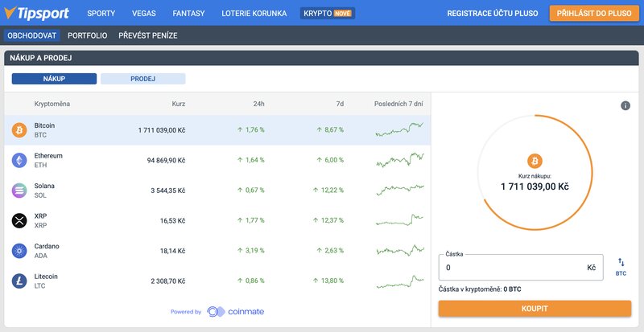Open Bitcoin 7-day sparkline chart
This screenshot has width=644, height=332.
coord(399,129)
